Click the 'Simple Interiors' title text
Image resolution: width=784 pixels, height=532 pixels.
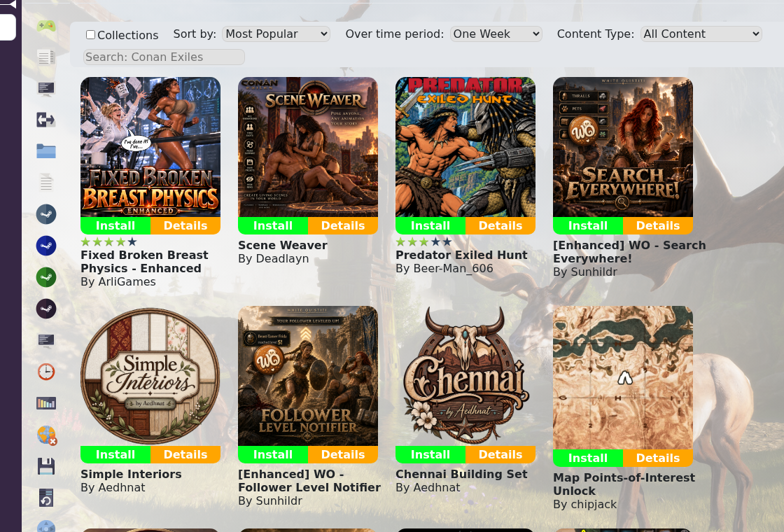(131, 474)
